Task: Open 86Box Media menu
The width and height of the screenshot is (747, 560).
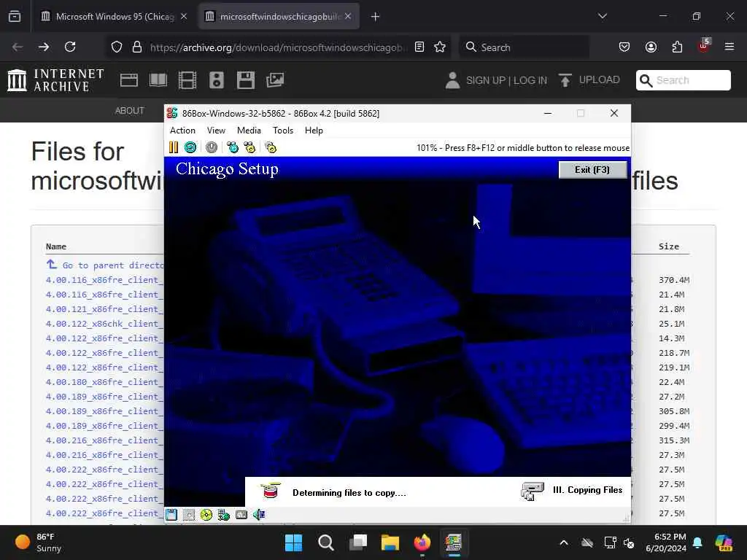Action: click(249, 131)
